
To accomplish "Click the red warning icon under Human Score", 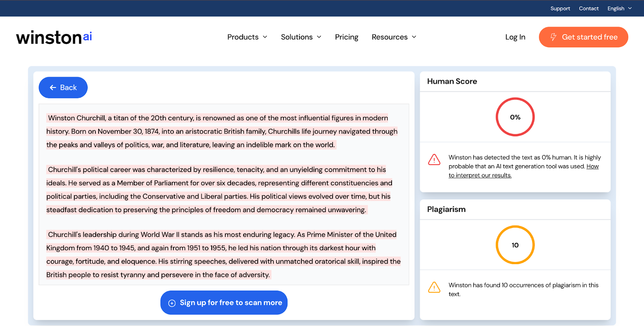I will 434,160.
